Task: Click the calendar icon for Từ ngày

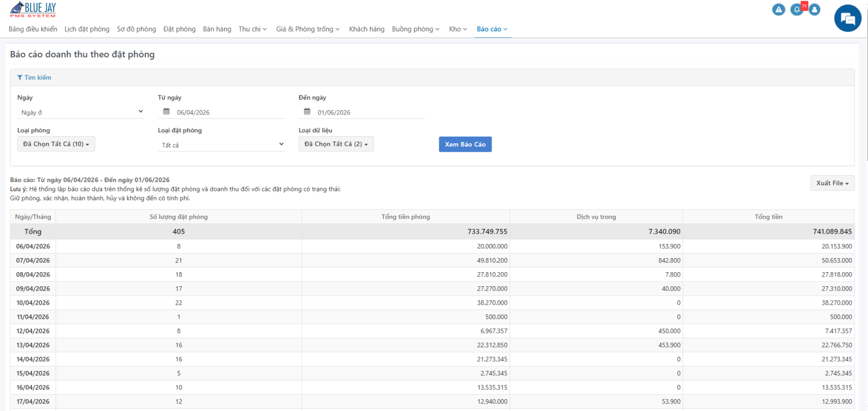Action: [x=167, y=111]
